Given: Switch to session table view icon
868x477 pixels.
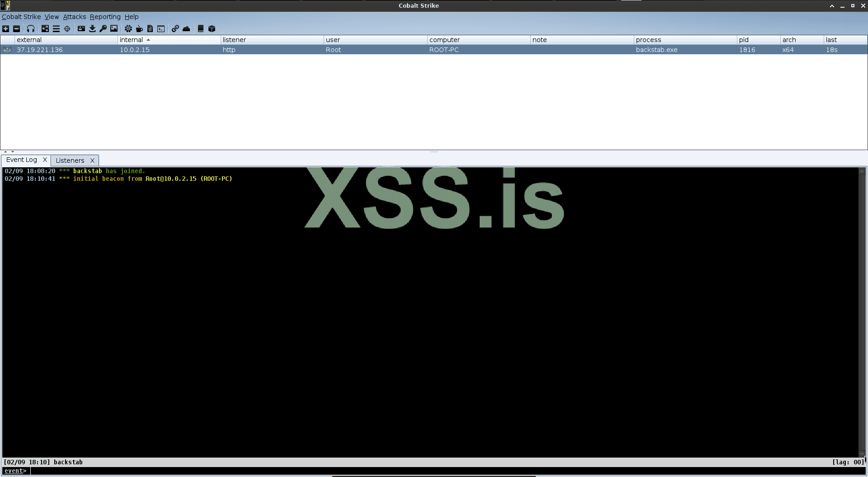Looking at the screenshot, I should pyautogui.click(x=56, y=28).
